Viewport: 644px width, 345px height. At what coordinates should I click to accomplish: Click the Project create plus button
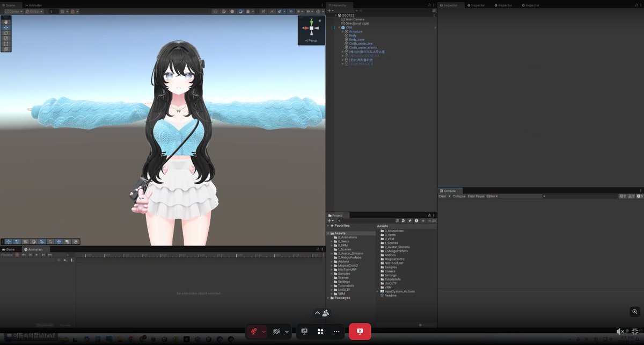330,221
